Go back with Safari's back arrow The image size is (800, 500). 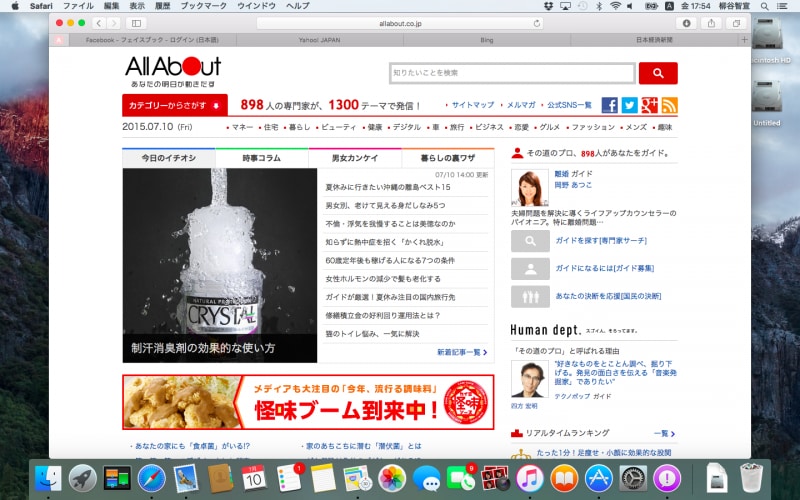coord(99,23)
